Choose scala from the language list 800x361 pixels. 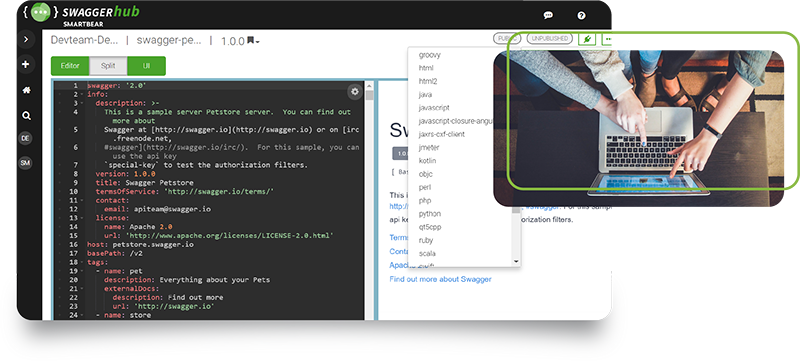pyautogui.click(x=428, y=253)
